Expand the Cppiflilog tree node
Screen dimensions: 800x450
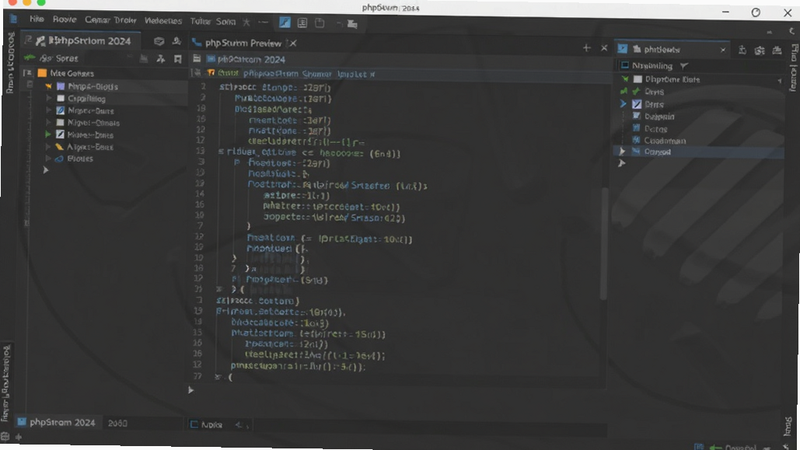[49, 98]
